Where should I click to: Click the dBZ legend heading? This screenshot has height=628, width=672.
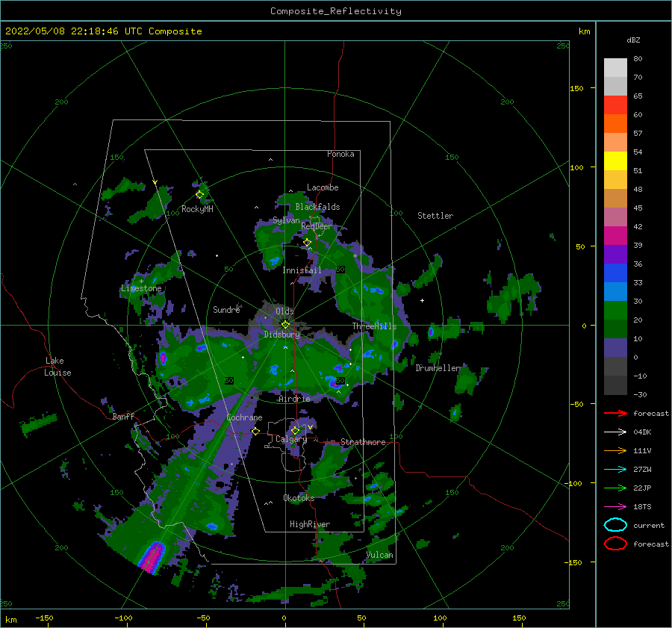pos(633,40)
